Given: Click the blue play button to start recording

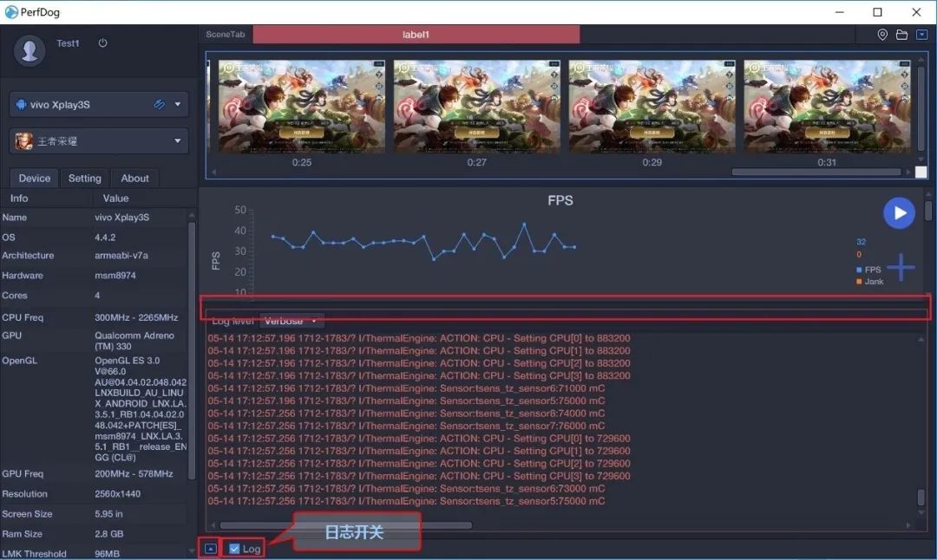Looking at the screenshot, I should click(x=900, y=213).
